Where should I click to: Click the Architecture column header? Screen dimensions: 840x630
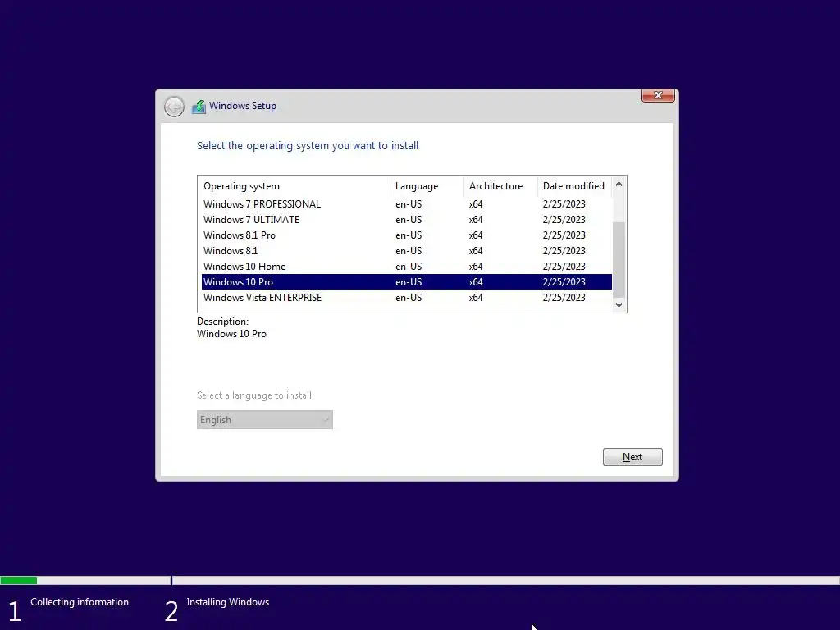500,186
